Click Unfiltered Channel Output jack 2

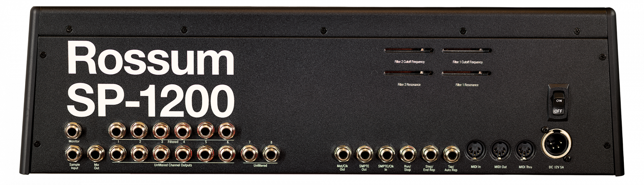pyautogui.click(x=139, y=154)
